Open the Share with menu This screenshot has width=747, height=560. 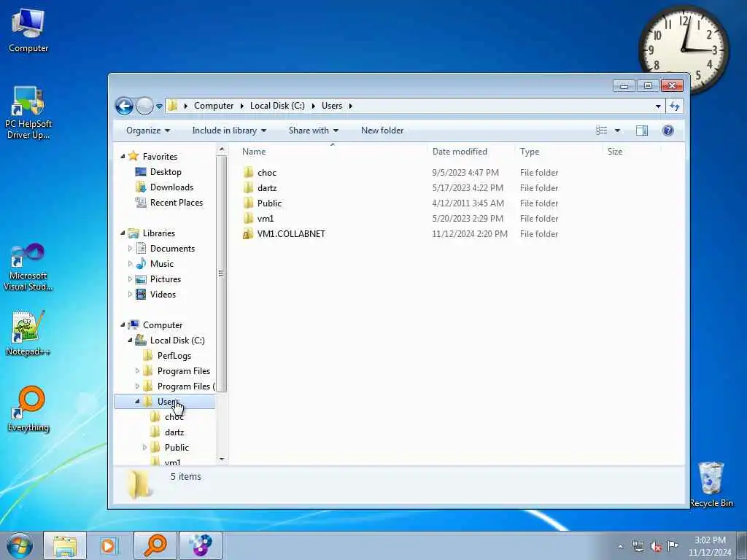(313, 131)
